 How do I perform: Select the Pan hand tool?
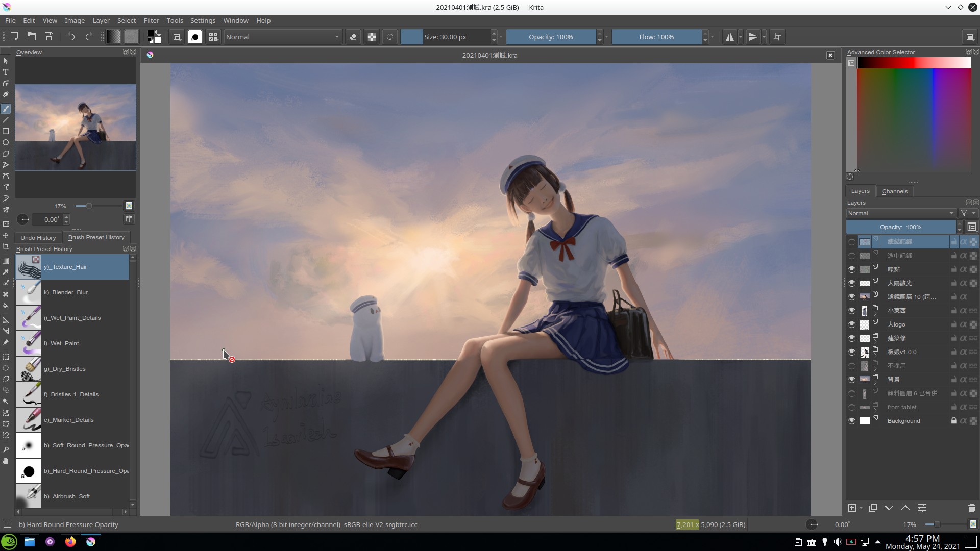6,461
